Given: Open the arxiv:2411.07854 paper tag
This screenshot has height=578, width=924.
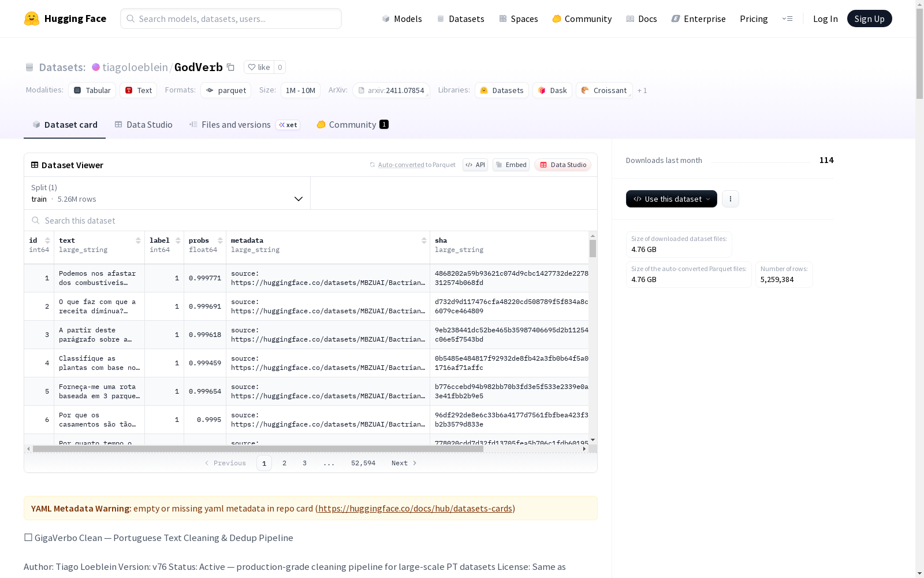Looking at the screenshot, I should point(392,90).
